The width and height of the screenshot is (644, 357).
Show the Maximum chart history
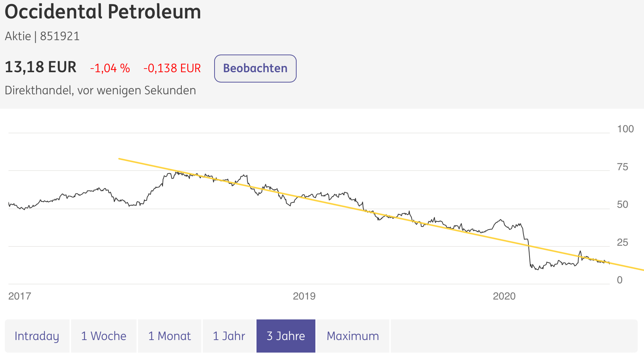pos(352,336)
